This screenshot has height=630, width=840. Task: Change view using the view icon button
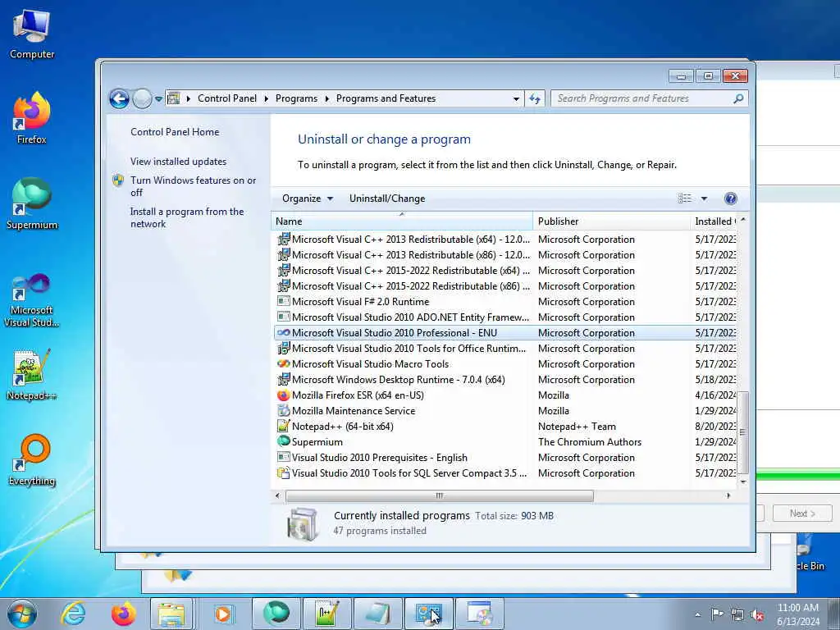[x=685, y=199]
